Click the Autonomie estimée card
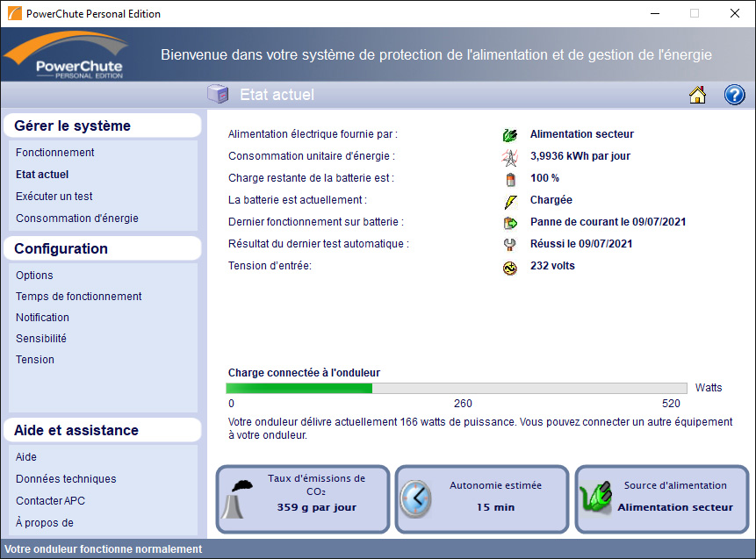 [482, 499]
